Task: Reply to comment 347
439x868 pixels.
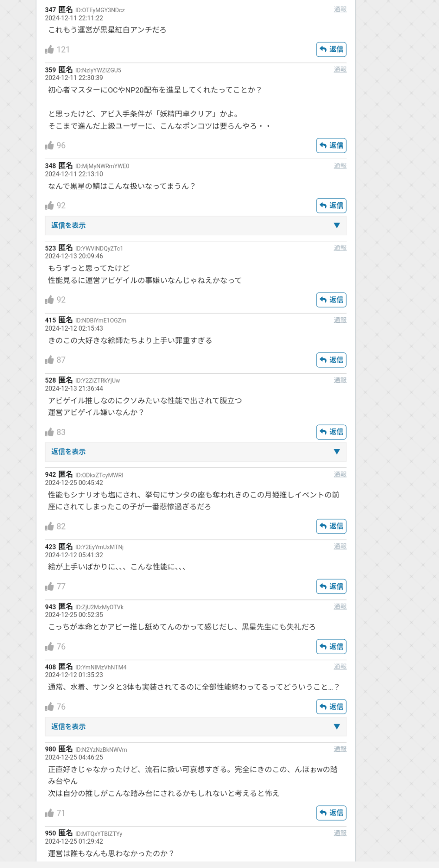Action: 331,49
